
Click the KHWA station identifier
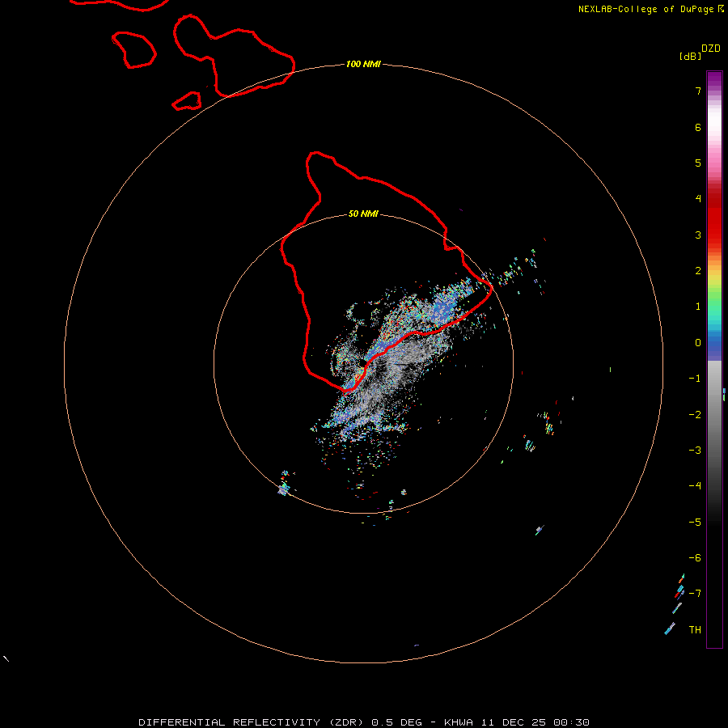[x=459, y=722]
